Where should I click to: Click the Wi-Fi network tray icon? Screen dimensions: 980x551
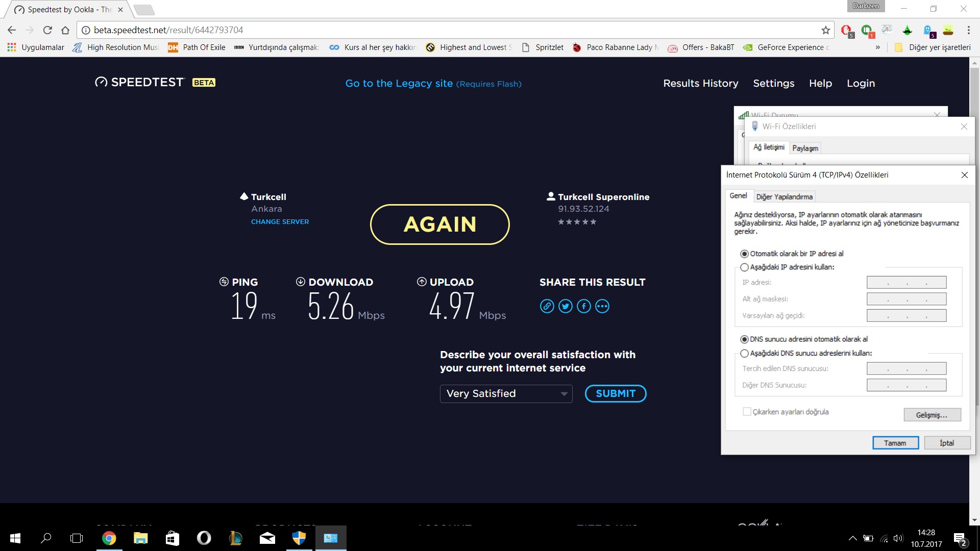pos(884,538)
